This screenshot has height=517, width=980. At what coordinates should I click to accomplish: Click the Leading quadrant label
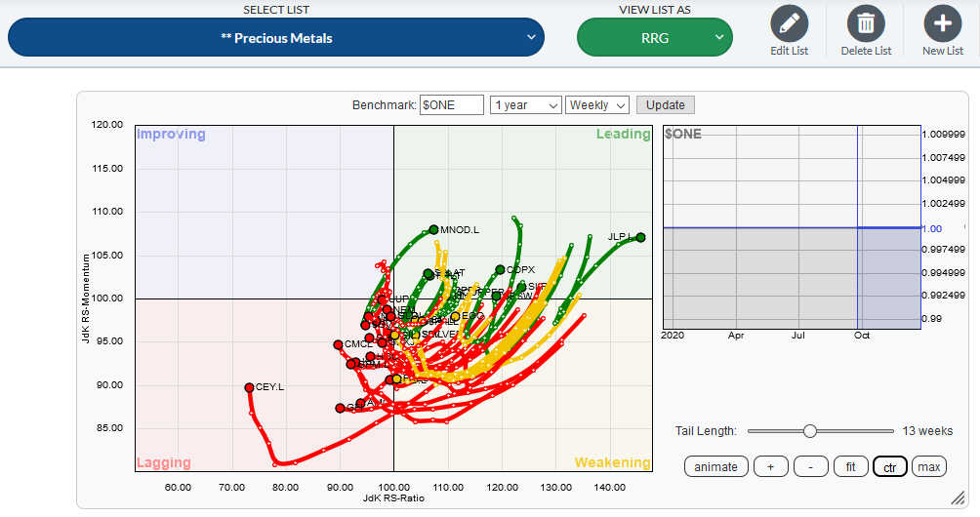[623, 135]
